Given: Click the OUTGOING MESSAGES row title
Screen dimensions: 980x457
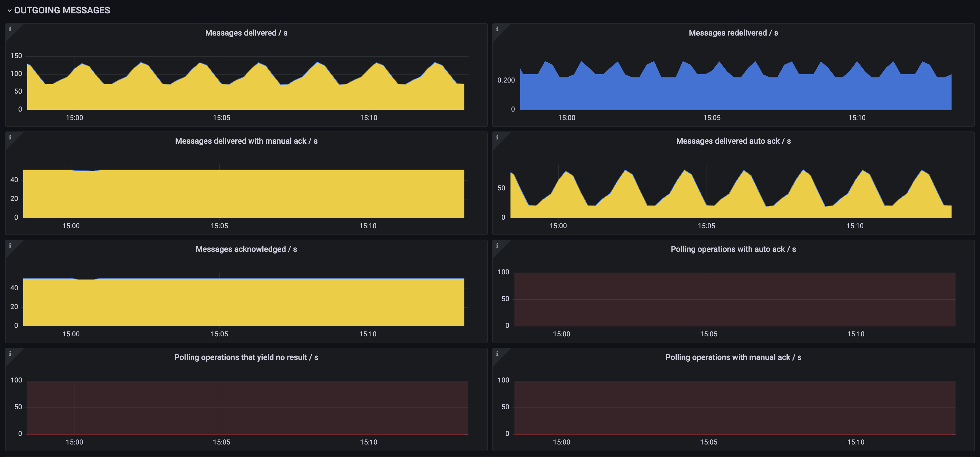Looking at the screenshot, I should [x=62, y=11].
